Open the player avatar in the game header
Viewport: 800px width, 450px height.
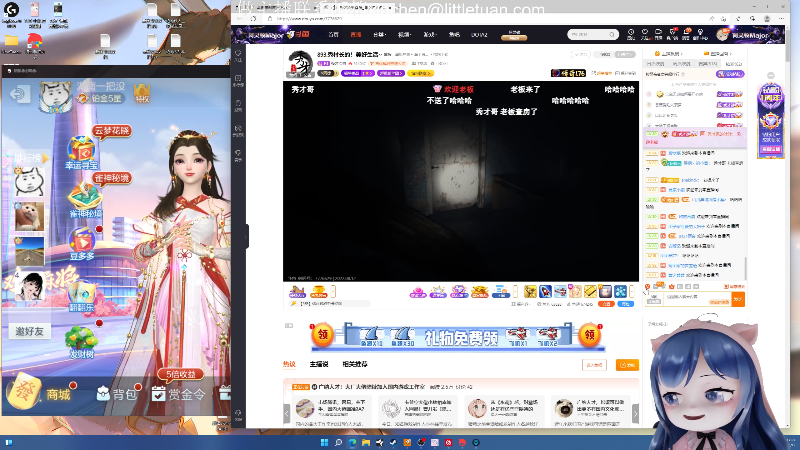(56, 96)
